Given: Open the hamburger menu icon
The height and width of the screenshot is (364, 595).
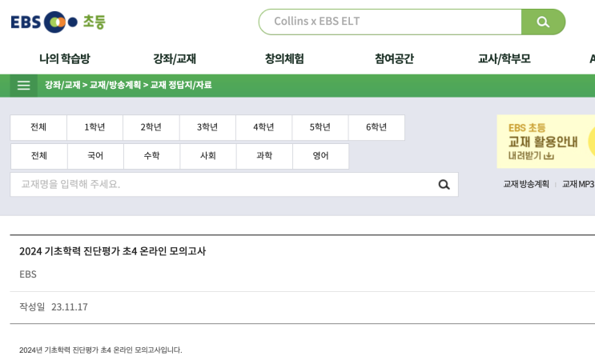Looking at the screenshot, I should click(x=23, y=86).
